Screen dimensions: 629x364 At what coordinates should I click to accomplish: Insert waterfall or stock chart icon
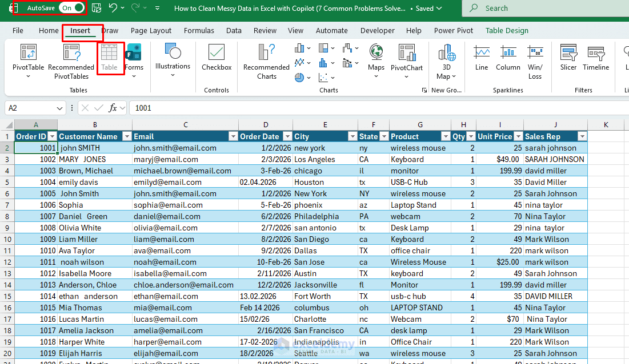[347, 48]
